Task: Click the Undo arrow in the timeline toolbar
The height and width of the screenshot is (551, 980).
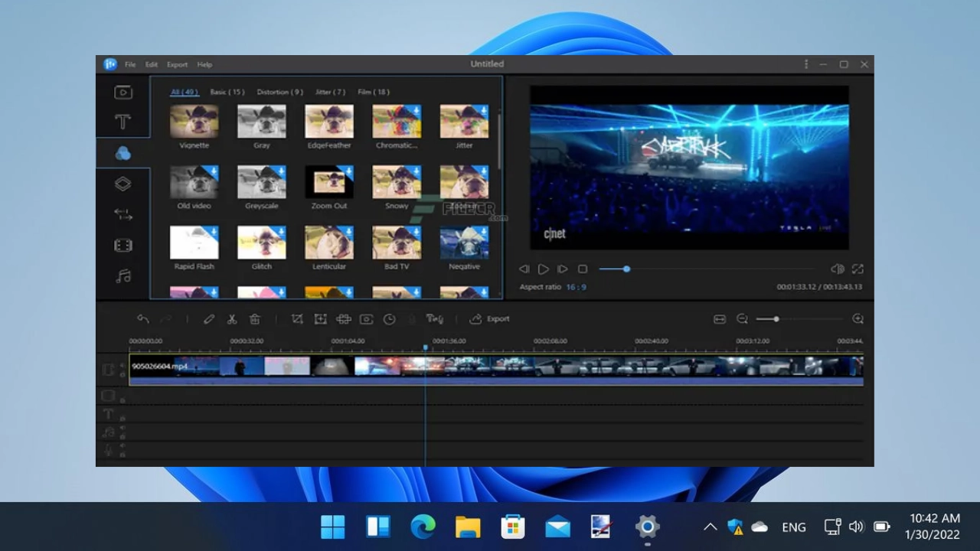Action: coord(142,319)
